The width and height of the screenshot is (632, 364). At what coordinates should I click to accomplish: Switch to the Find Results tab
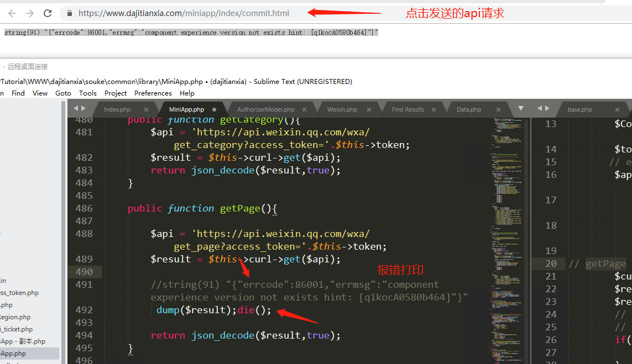coord(408,109)
